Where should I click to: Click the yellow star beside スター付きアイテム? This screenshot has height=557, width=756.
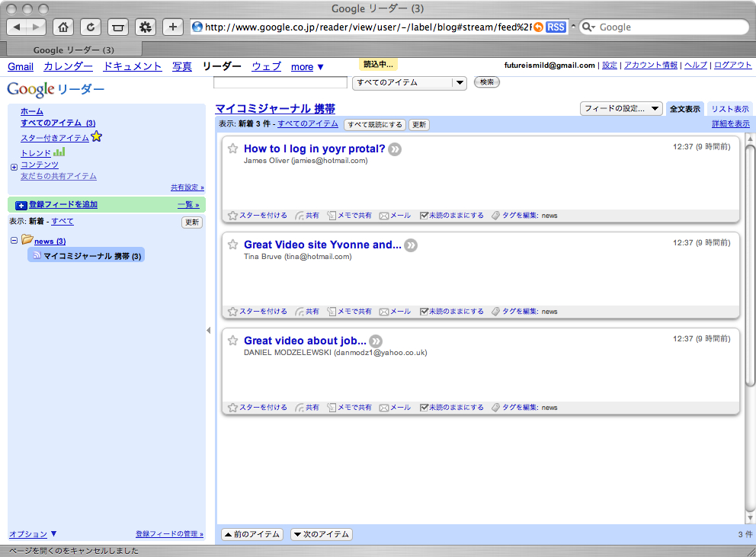pyautogui.click(x=97, y=136)
